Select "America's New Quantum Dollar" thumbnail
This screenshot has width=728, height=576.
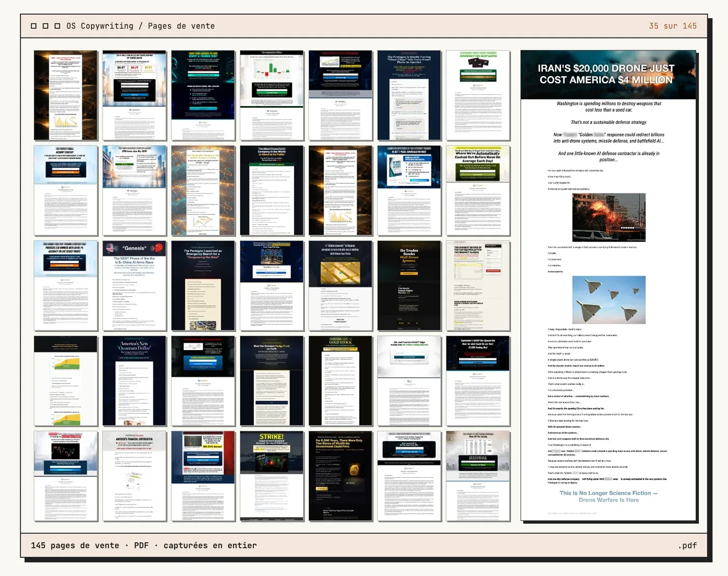[x=135, y=381]
